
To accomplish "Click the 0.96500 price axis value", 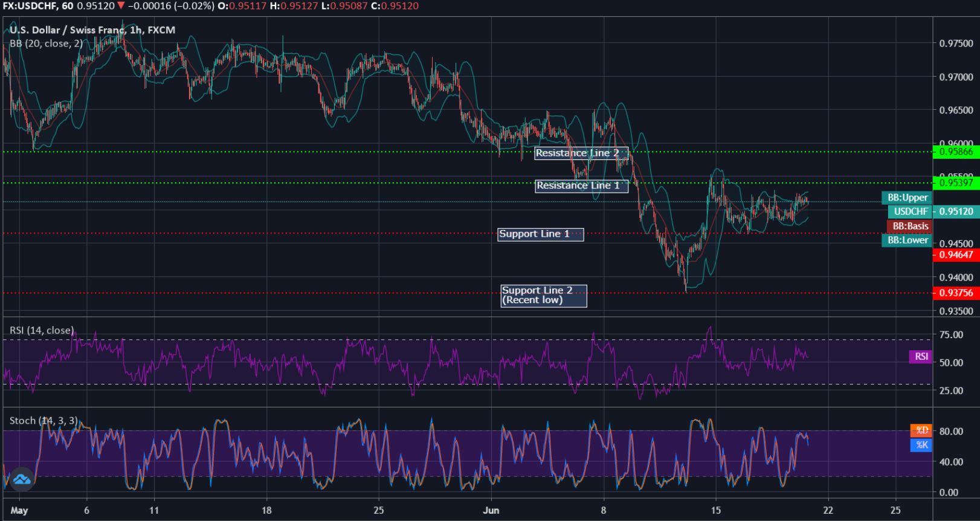I will 956,110.
